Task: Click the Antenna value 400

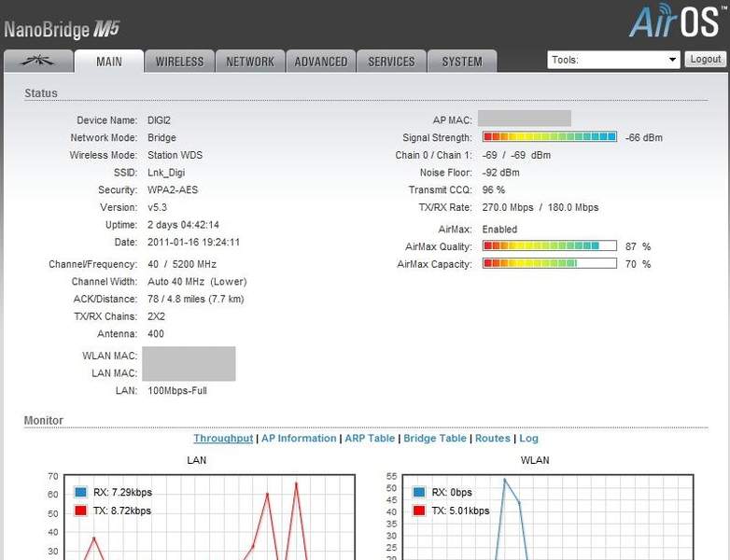Action: coord(156,334)
